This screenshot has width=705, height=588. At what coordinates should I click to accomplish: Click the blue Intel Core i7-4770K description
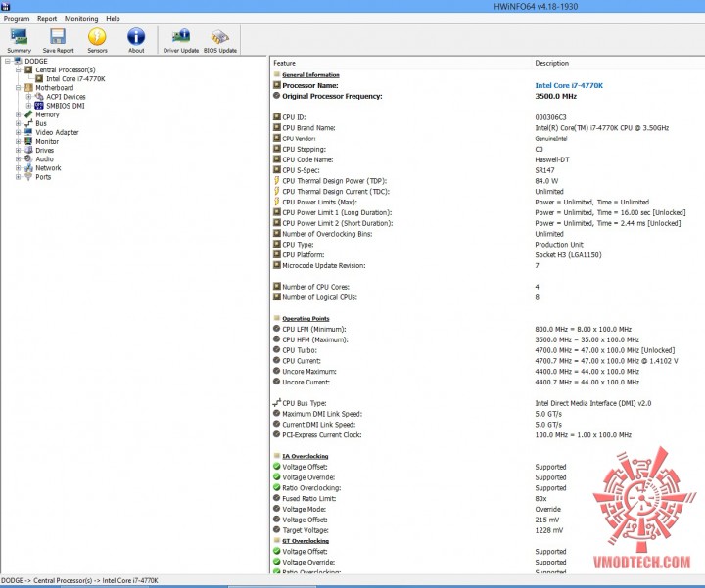[569, 85]
